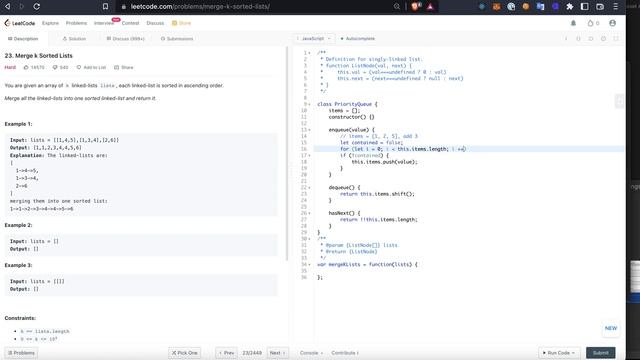This screenshot has height=360, width=640.
Task: Switch to the Discuss (999+) tab
Action: [126, 39]
